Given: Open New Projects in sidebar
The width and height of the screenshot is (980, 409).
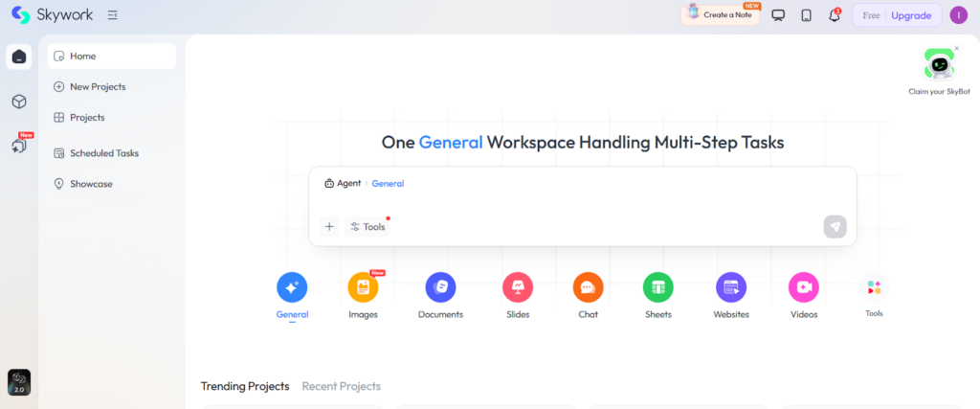Looking at the screenshot, I should (x=112, y=87).
